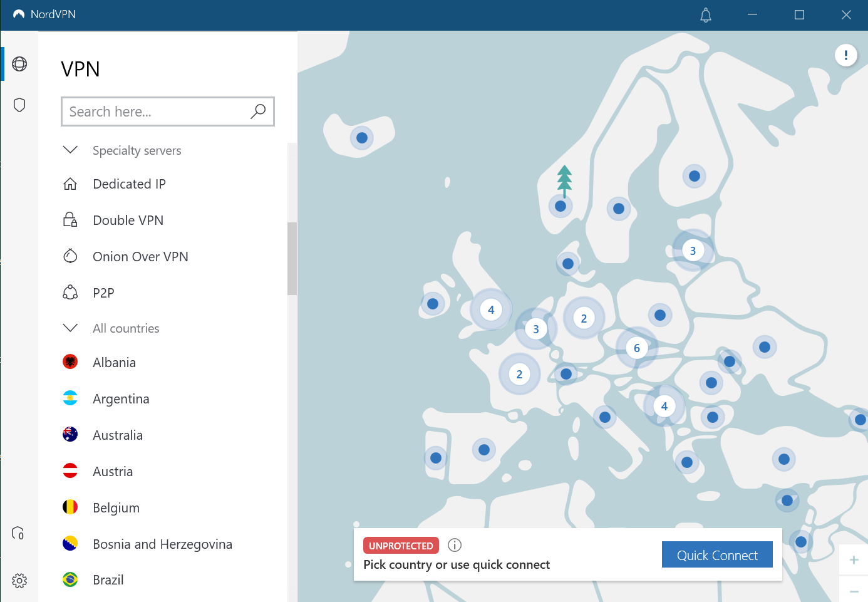Click the UNPROTECTED status badge
Viewport: 868px width, 602px height.
[401, 546]
